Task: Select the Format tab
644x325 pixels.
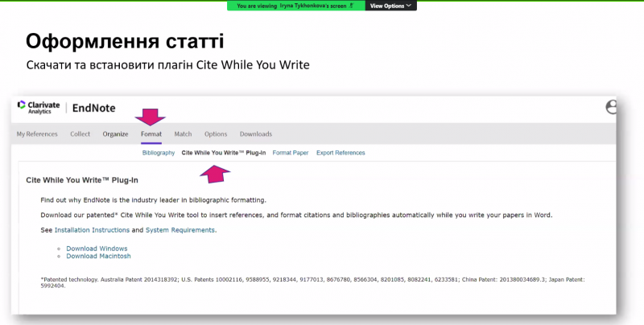Action: pos(151,134)
